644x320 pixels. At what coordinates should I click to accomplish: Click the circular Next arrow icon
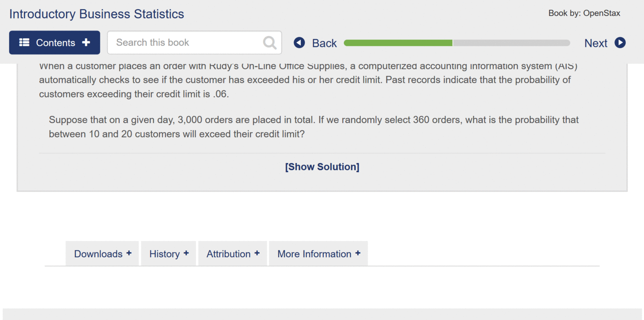click(x=620, y=43)
